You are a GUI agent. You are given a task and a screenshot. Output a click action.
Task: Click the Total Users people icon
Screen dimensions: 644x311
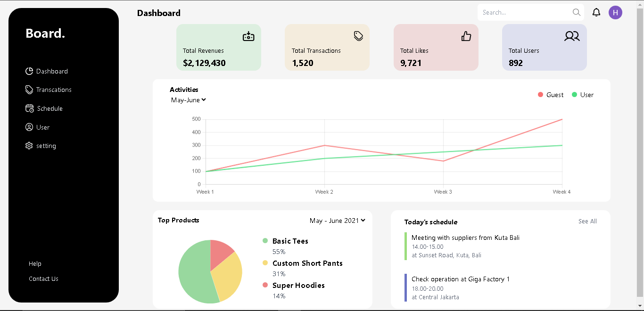pyautogui.click(x=572, y=36)
